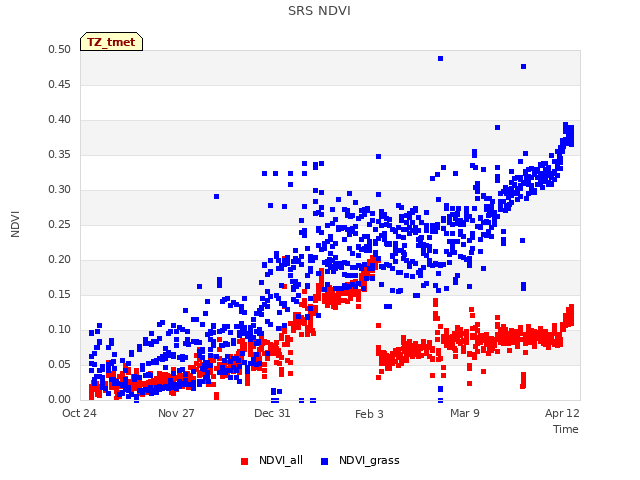Click the 0.00 y-axis value
640x480 pixels.
(59, 400)
